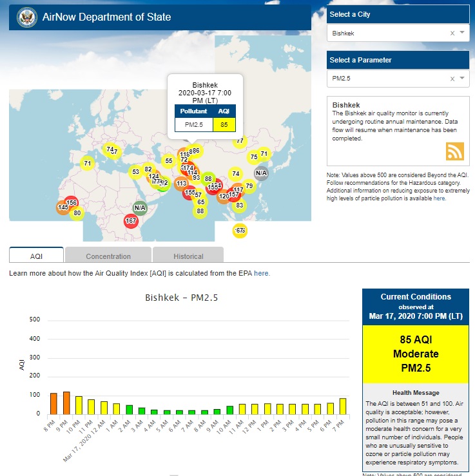Open the Historical tab
This screenshot has width=475, height=476.
tap(188, 256)
